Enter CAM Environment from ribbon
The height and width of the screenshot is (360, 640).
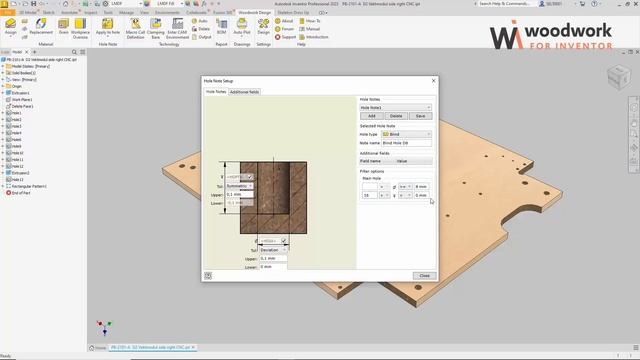pyautogui.click(x=177, y=29)
